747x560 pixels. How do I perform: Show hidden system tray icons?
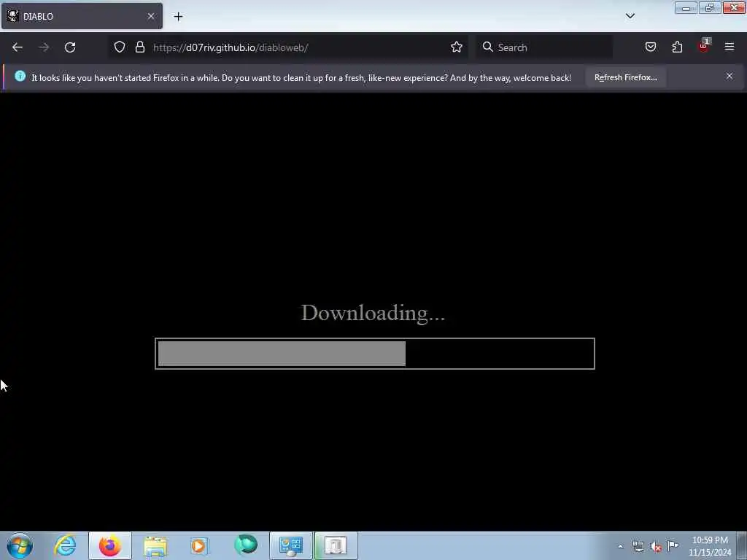pyautogui.click(x=620, y=547)
